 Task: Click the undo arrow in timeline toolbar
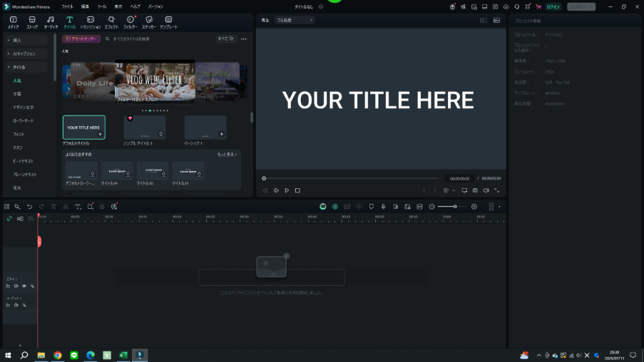29,207
